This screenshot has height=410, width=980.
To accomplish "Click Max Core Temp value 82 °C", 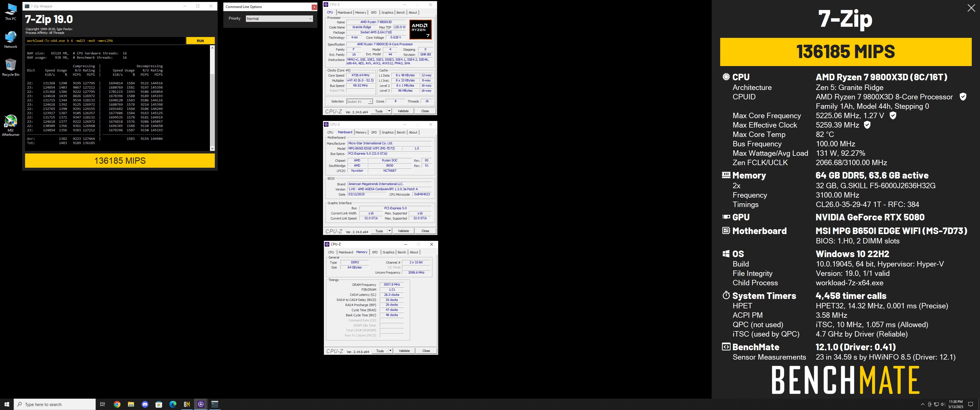I will [825, 134].
